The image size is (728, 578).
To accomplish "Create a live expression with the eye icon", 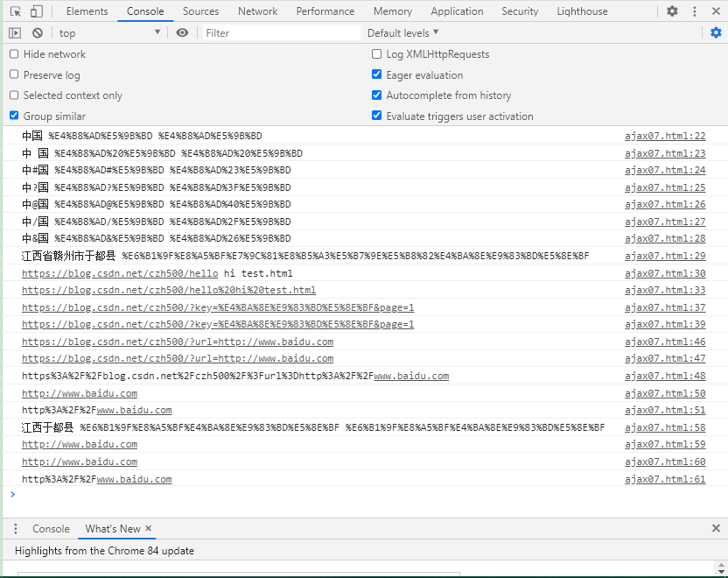I will [181, 32].
